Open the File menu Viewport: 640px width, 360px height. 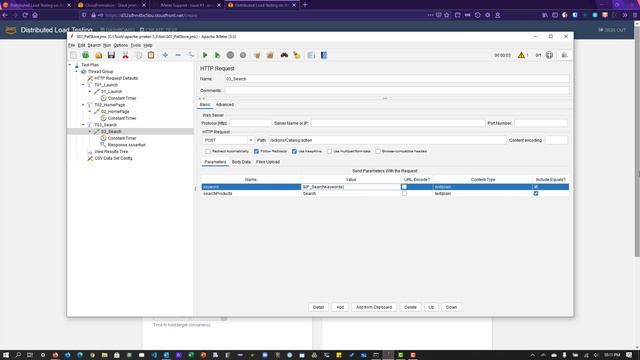pyautogui.click(x=71, y=45)
